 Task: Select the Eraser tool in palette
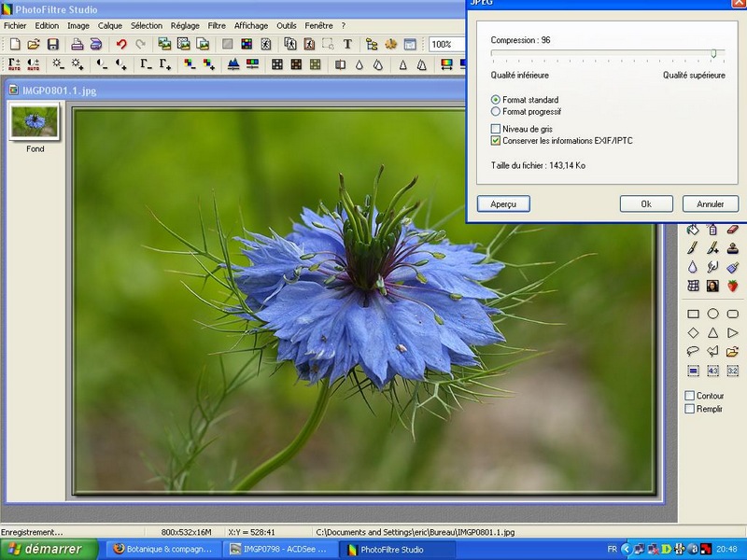tap(732, 230)
